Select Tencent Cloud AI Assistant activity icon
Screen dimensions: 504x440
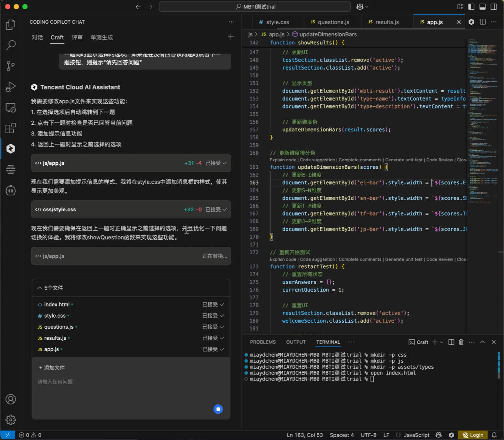coord(11,149)
